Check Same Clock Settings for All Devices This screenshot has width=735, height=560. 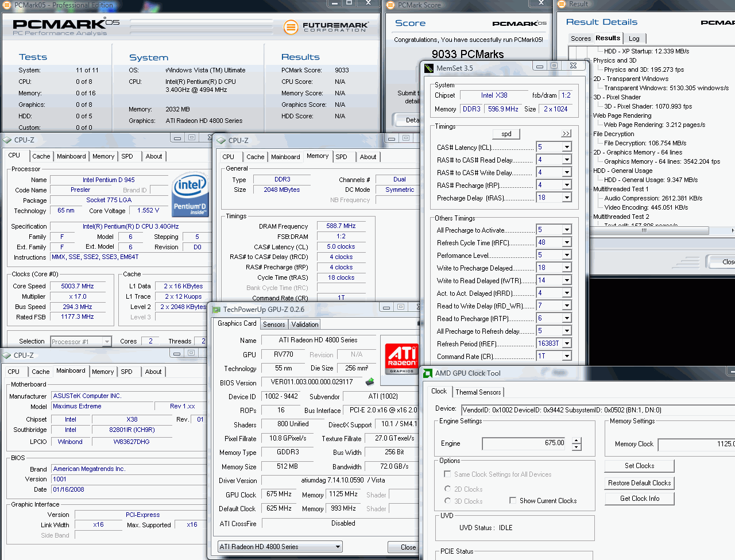[447, 474]
